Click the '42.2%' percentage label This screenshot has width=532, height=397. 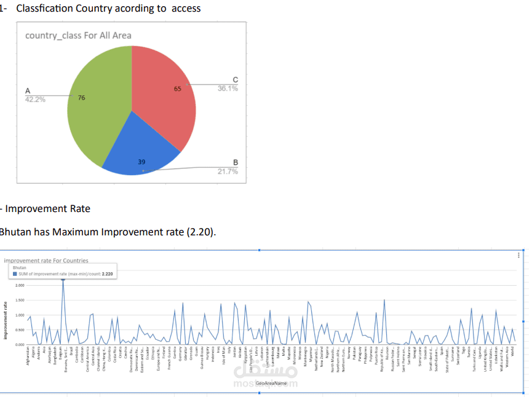[35, 100]
